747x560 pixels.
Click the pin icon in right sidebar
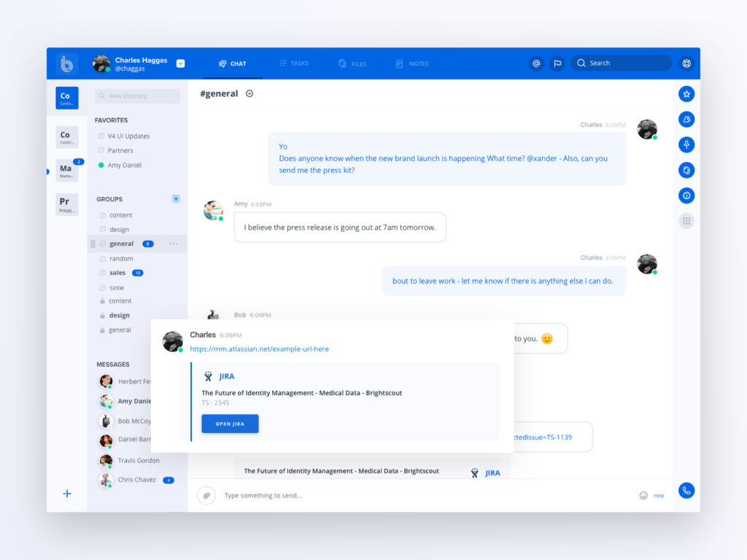(x=686, y=145)
